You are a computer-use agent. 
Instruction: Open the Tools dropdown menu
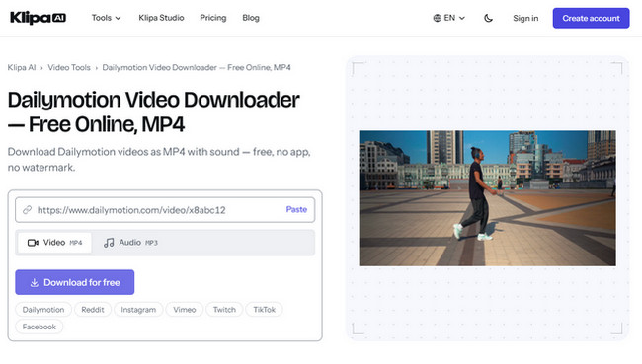(106, 18)
